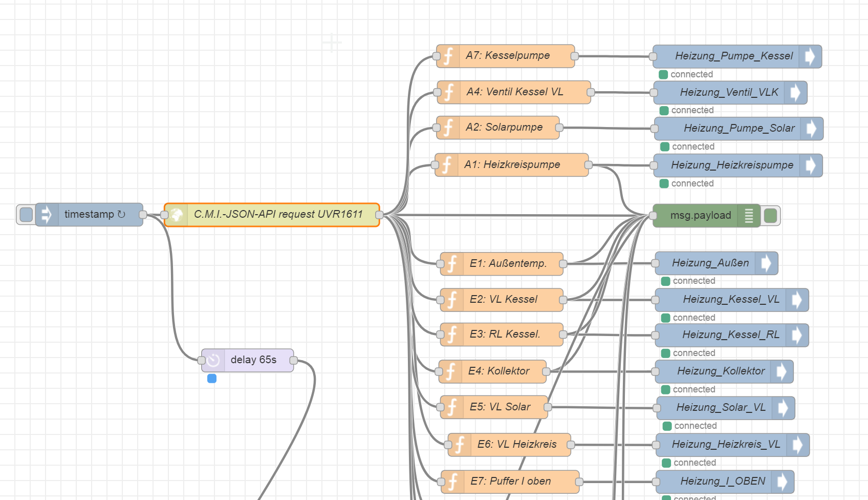
Task: Toggle the msg.payload debug node button
Action: (x=770, y=216)
